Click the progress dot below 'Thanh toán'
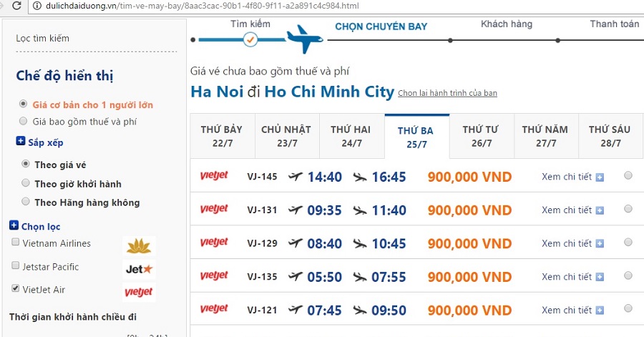The height and width of the screenshot is (337, 644). [557, 40]
